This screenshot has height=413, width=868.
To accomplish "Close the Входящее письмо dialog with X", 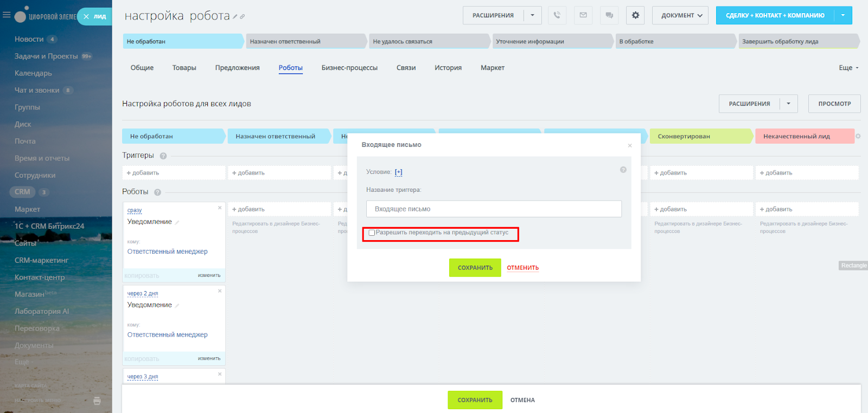I will pos(629,145).
